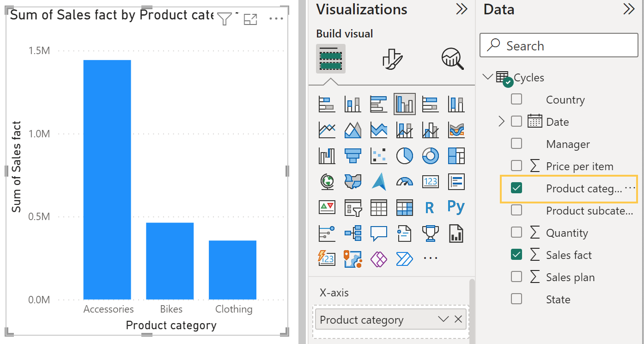Click the filter icon on the chart visual
Screen dimensions: 644x344
(225, 19)
